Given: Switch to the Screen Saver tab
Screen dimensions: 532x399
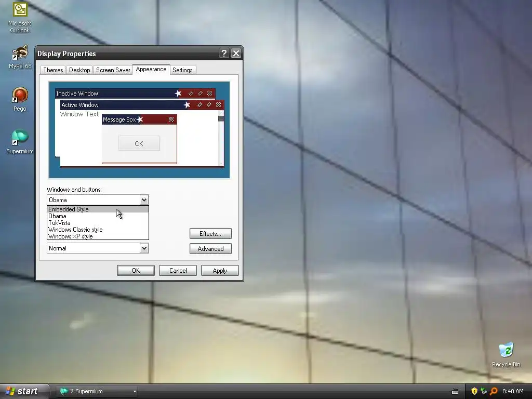Looking at the screenshot, I should (113, 70).
